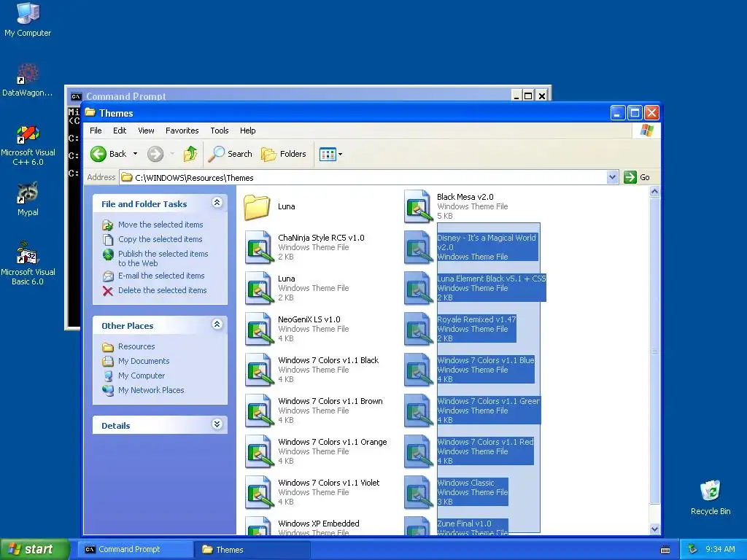
Task: Click Move the selected items link
Action: tap(160, 225)
